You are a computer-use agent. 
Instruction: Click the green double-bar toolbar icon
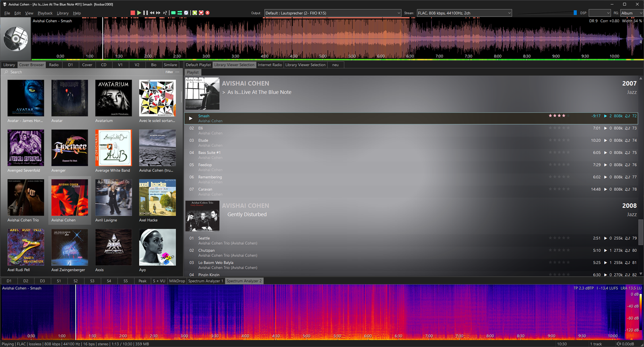coord(180,13)
